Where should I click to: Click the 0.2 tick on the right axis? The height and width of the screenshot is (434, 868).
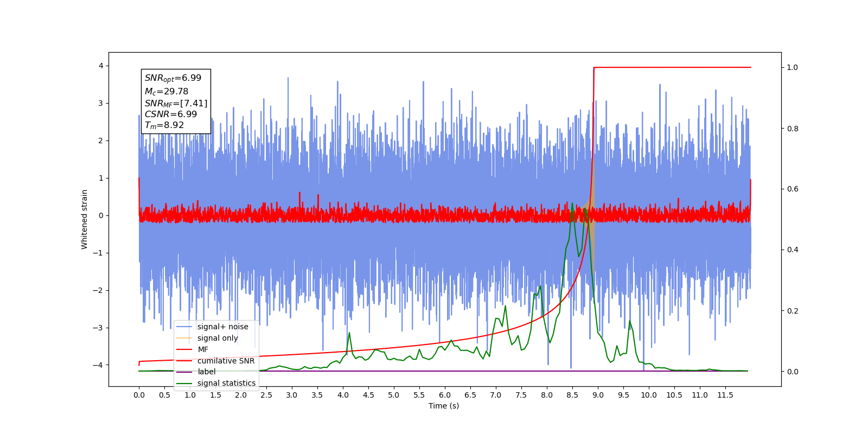tap(793, 311)
